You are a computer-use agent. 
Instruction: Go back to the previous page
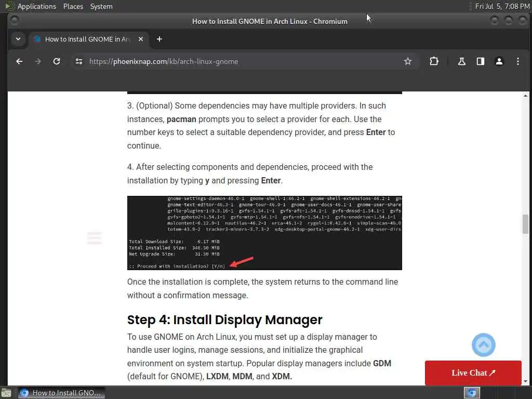(x=19, y=61)
